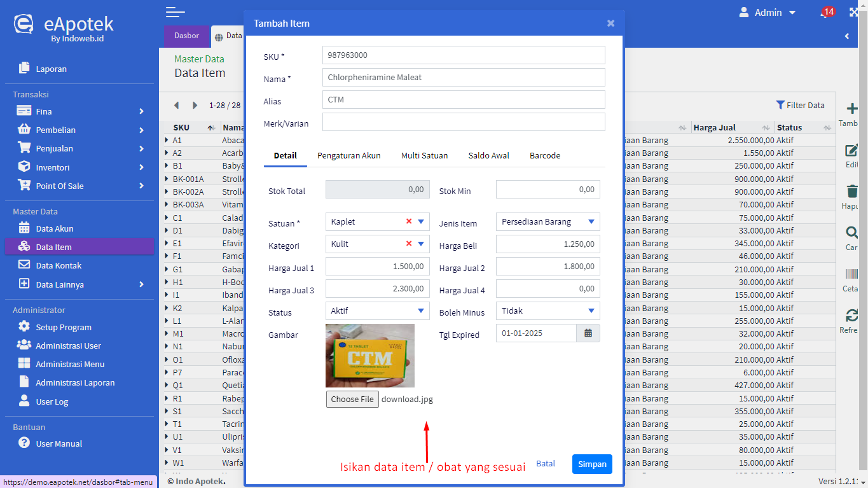868x488 pixels.
Task: Open Laporan from the sidebar
Action: pyautogui.click(x=51, y=69)
